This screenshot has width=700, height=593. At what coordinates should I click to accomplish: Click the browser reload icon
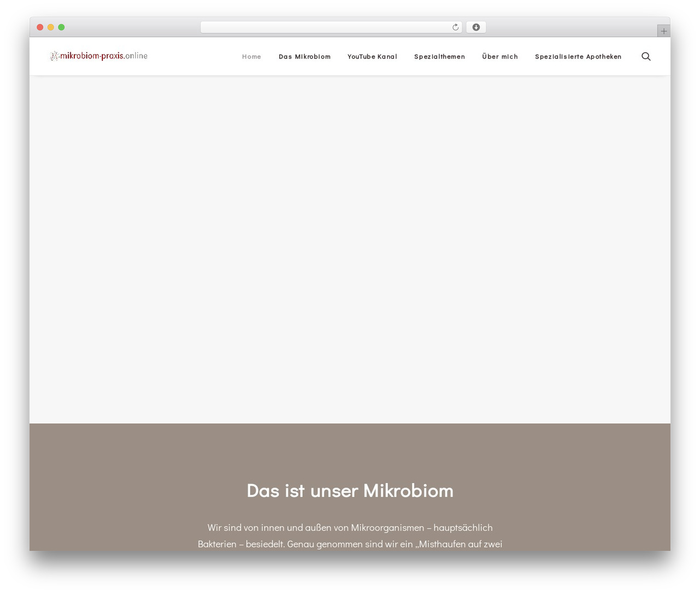(456, 27)
